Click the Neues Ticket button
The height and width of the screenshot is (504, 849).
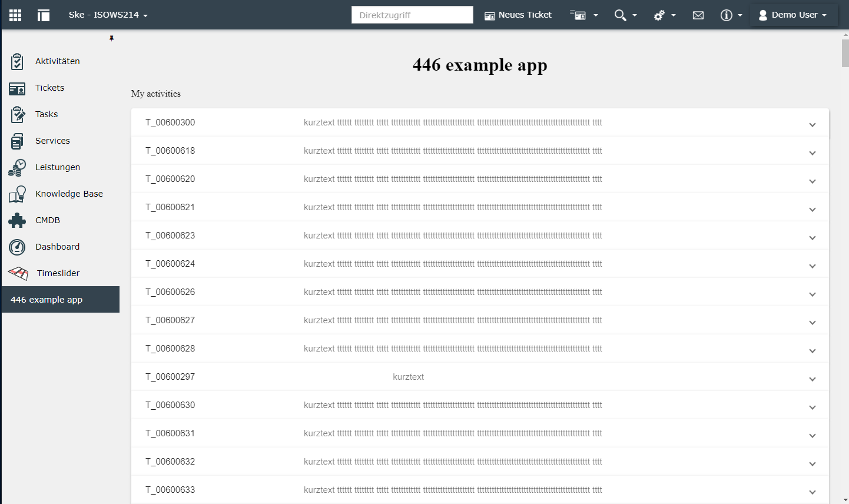518,15
